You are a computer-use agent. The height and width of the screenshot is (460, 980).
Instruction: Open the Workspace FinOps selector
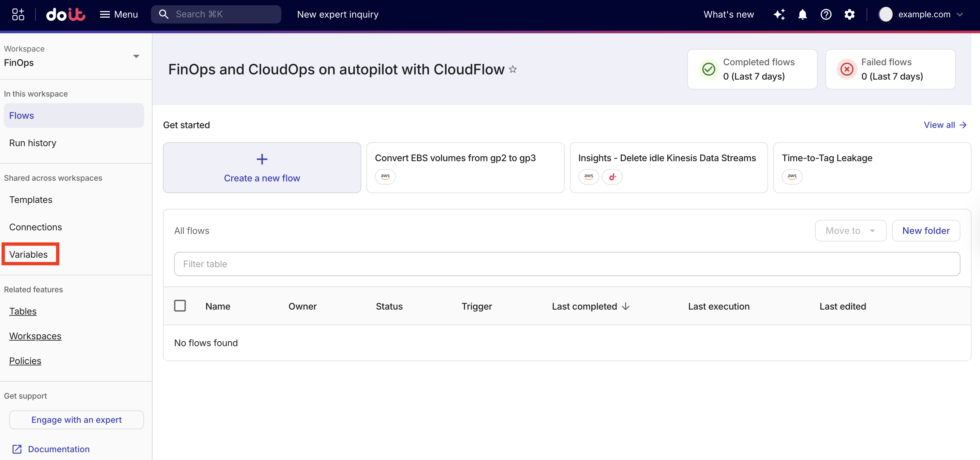click(x=72, y=56)
